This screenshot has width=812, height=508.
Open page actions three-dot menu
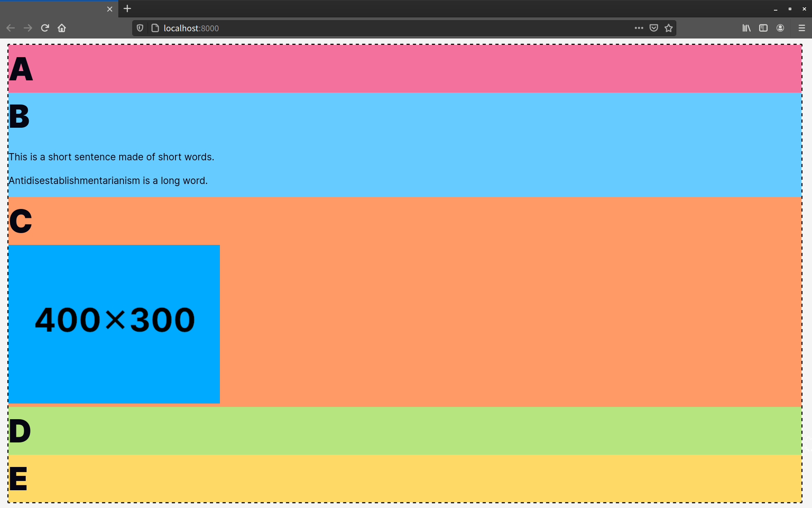[x=639, y=28]
